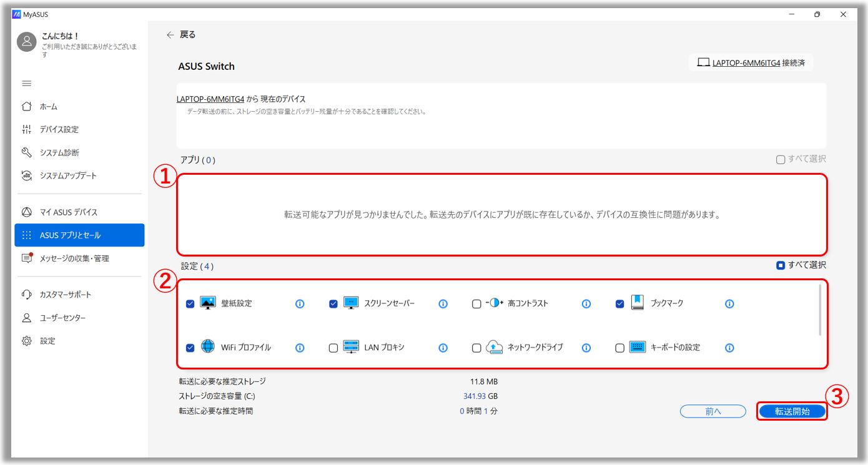The image size is (868, 465).
Task: Click the user avatar icon
Action: (26, 42)
